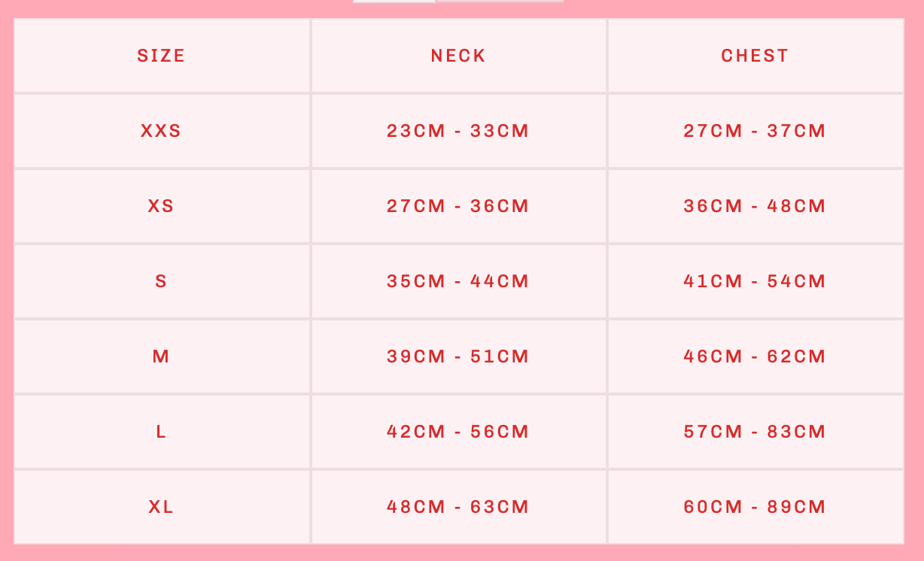Click neck measurement 27CM - 36CM
Image resolution: width=924 pixels, height=561 pixels.
pyautogui.click(x=458, y=206)
